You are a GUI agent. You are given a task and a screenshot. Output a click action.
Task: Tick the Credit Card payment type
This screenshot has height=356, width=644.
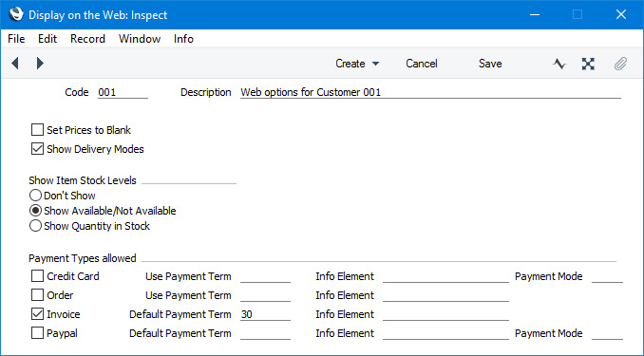[37, 276]
